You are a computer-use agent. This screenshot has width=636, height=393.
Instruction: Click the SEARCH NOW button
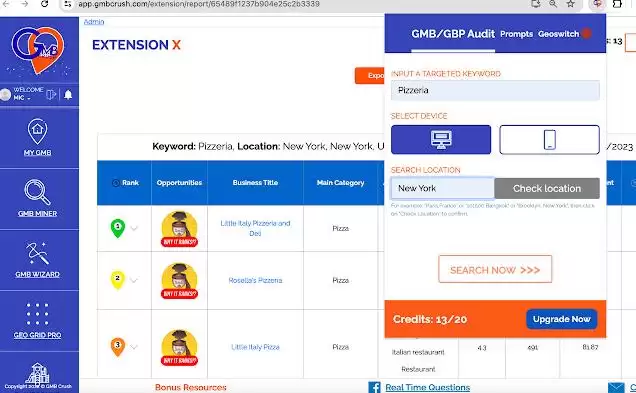click(x=495, y=269)
